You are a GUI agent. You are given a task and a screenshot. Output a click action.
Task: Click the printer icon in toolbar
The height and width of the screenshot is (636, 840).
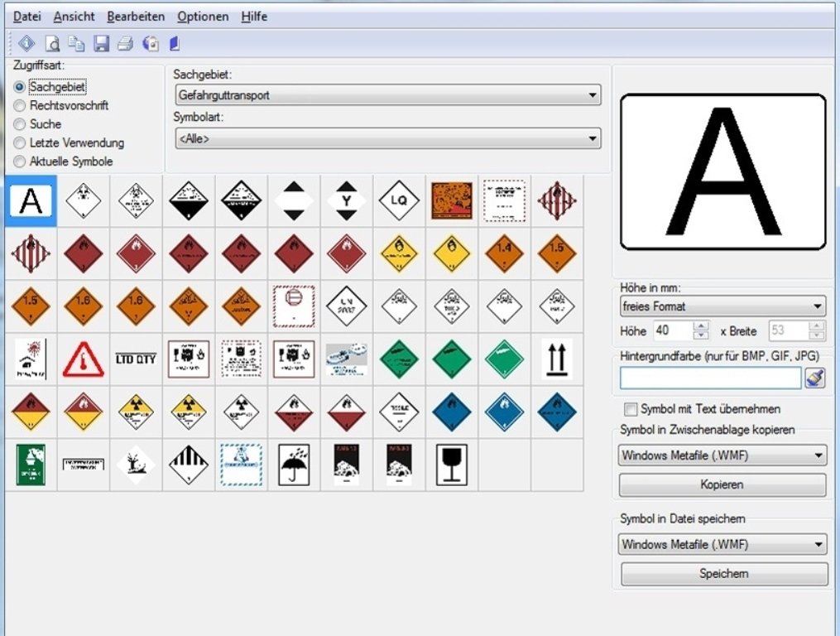125,43
